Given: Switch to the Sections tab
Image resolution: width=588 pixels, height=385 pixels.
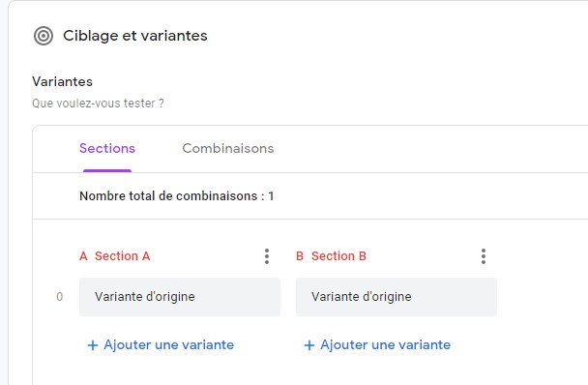Looking at the screenshot, I should coord(107,149).
